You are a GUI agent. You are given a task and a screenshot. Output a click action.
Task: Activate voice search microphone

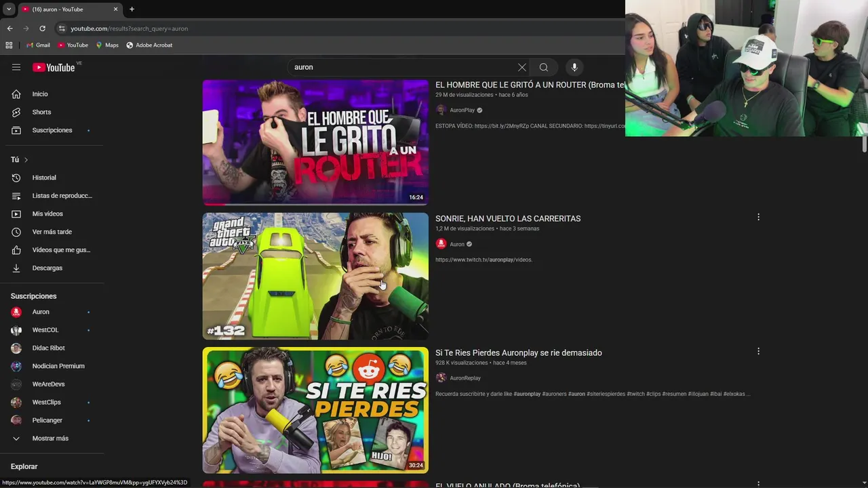(574, 67)
